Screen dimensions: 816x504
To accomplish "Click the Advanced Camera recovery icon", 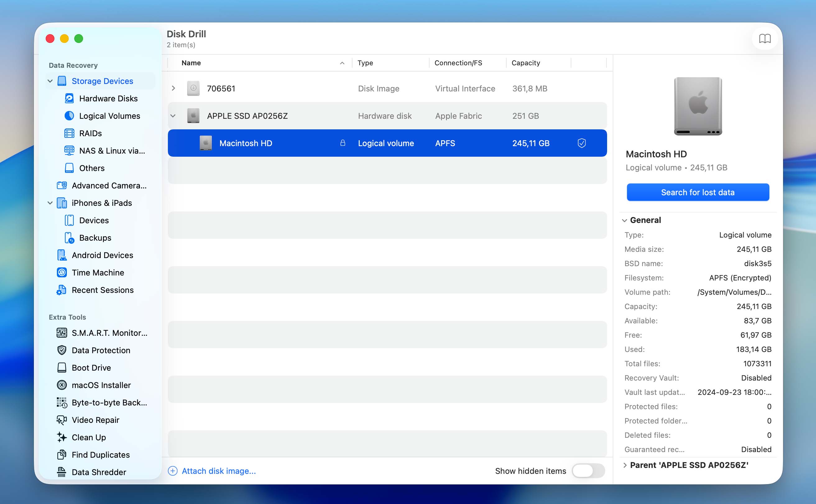I will click(62, 185).
